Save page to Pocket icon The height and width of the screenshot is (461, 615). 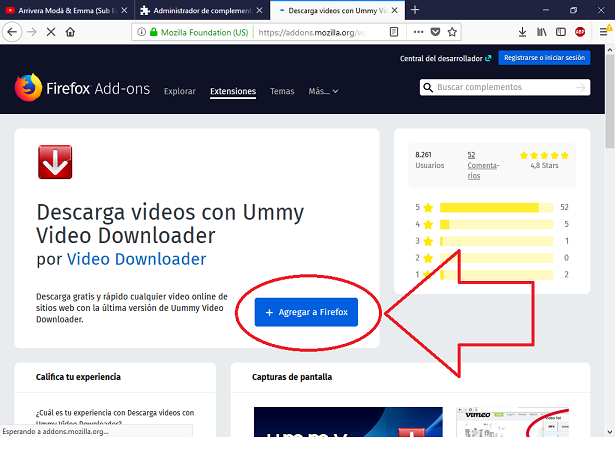point(435,32)
